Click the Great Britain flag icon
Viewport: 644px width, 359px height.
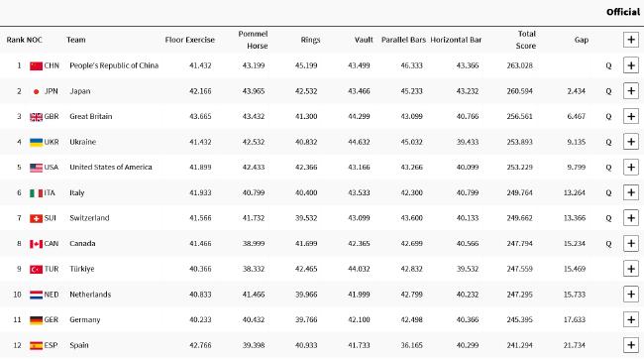click(x=36, y=117)
